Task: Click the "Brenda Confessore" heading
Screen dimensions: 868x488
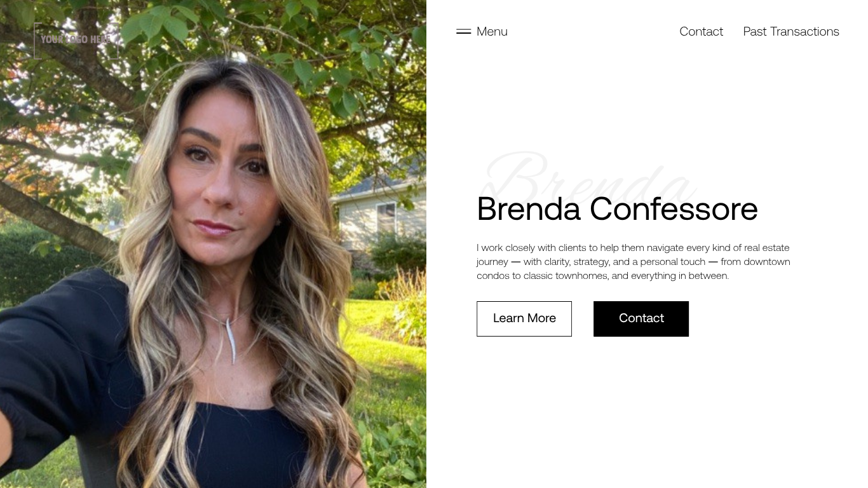Action: point(617,208)
